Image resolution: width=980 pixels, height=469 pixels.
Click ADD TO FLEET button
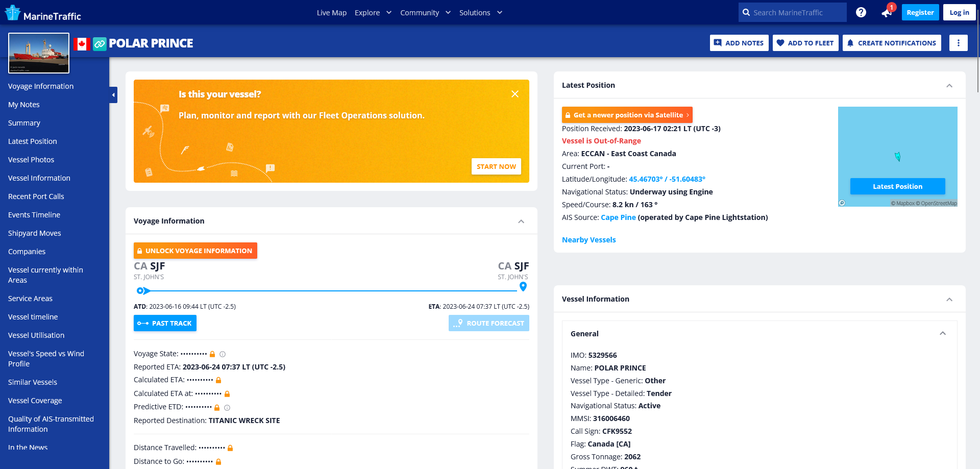click(x=805, y=43)
